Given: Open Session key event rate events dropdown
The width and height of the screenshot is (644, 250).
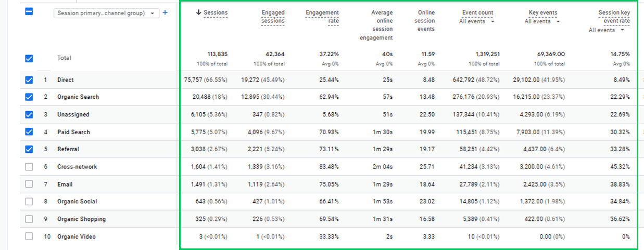Looking at the screenshot, I should [606, 30].
